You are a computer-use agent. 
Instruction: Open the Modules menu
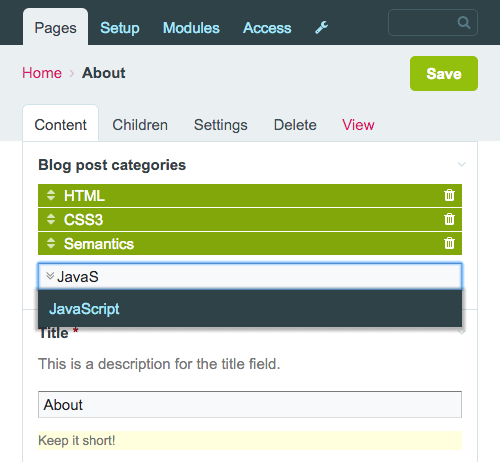(x=191, y=28)
